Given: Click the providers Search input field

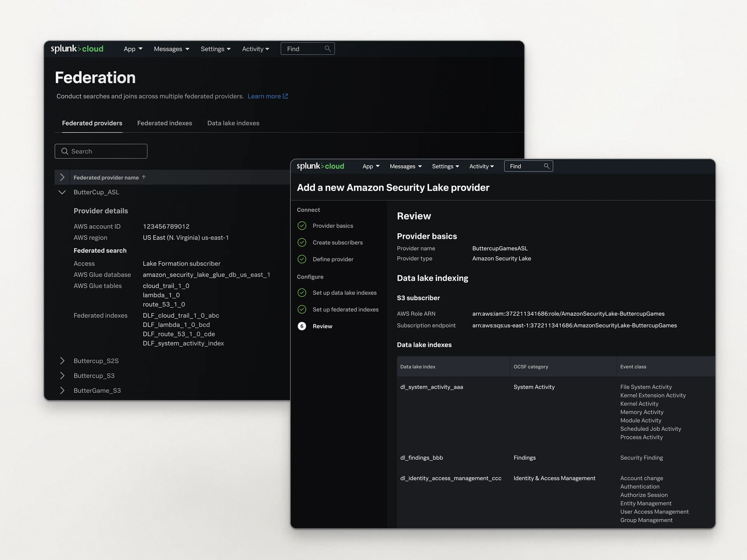Looking at the screenshot, I should pyautogui.click(x=101, y=151).
